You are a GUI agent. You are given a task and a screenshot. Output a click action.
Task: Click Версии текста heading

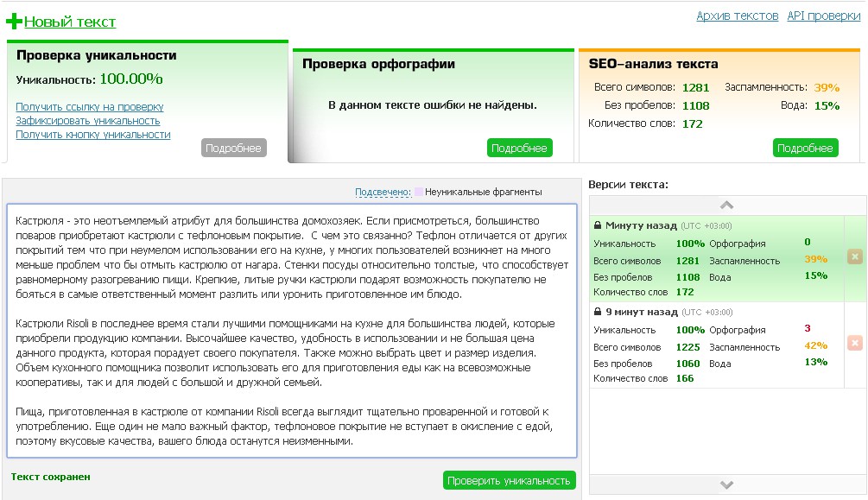coord(628,185)
